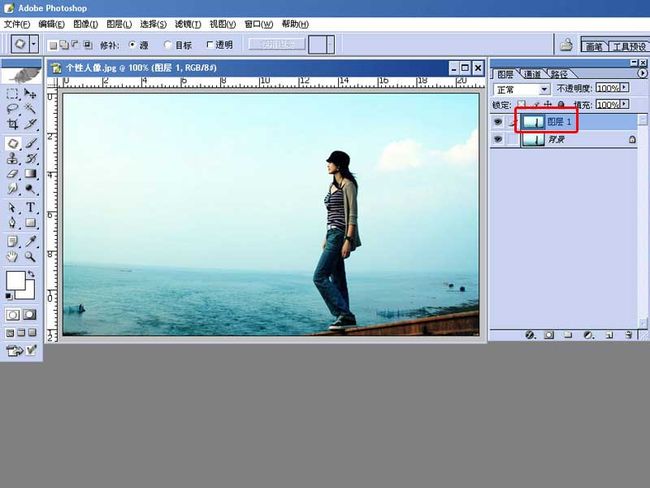Click the 画笔 palette button

coord(594,46)
